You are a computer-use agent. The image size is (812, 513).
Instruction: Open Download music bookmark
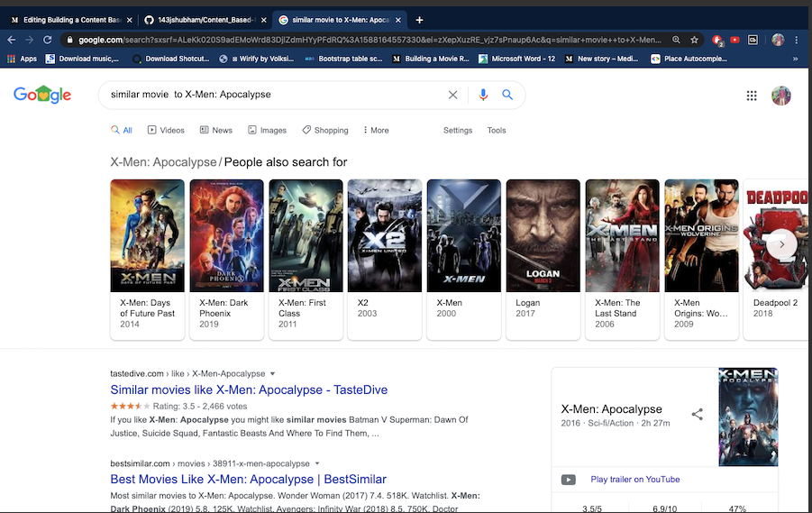tap(82, 60)
